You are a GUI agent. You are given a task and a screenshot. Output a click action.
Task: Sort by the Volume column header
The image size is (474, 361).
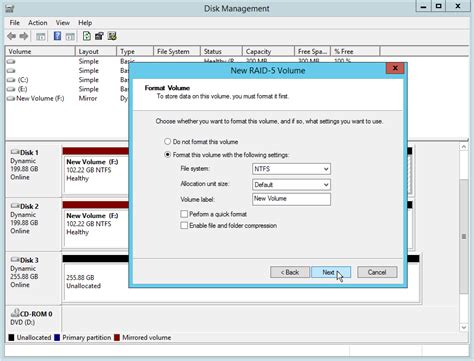tap(40, 51)
